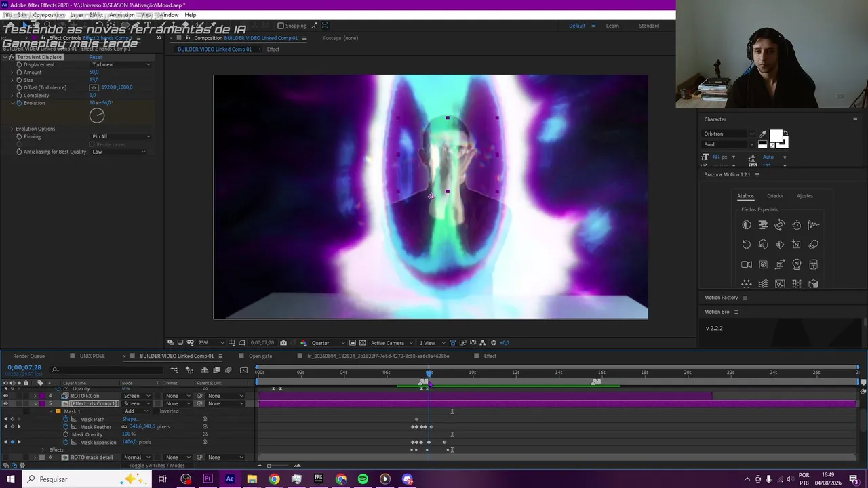Toggle Transparency Grid icon in viewer
868x488 pixels.
[x=363, y=343]
